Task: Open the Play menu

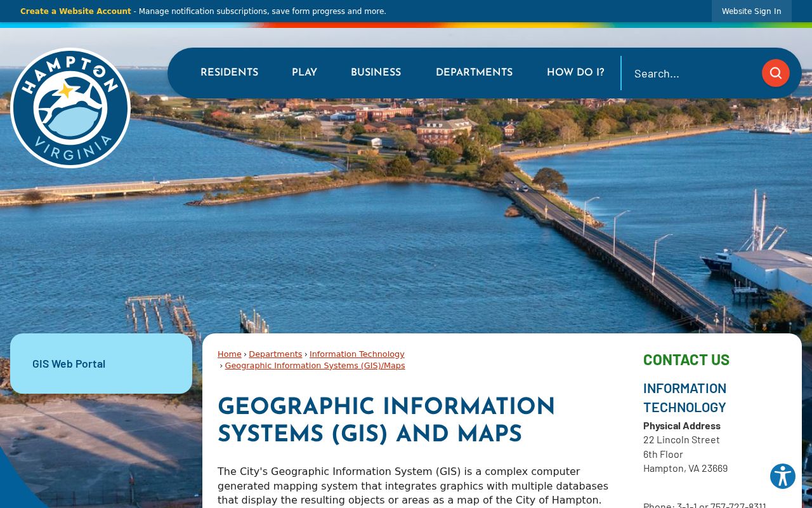Action: (304, 73)
